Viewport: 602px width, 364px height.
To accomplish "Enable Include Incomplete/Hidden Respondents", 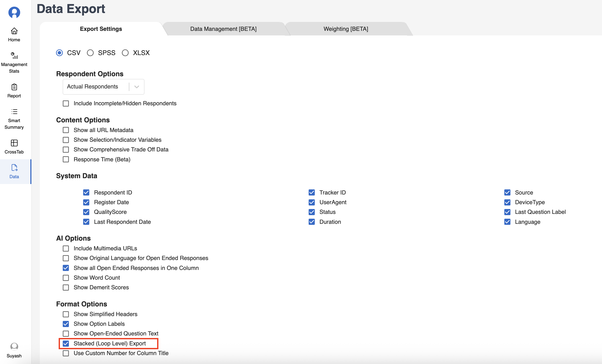I will click(x=66, y=103).
